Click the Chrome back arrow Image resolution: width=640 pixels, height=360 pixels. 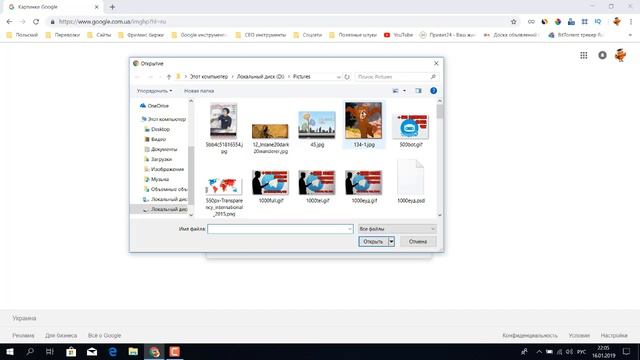[9, 22]
